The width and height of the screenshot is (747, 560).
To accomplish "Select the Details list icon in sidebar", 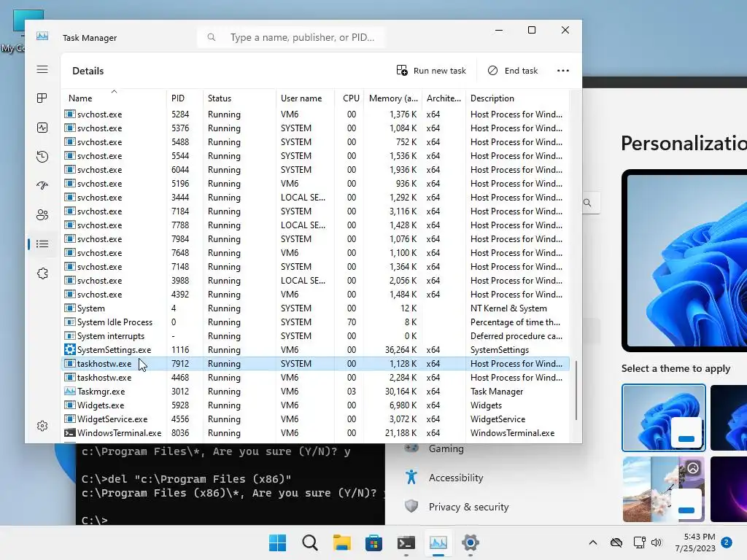I will click(42, 244).
